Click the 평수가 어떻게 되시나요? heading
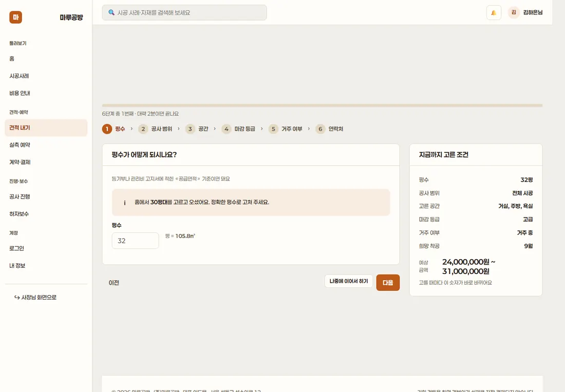This screenshot has width=565, height=392. [144, 155]
